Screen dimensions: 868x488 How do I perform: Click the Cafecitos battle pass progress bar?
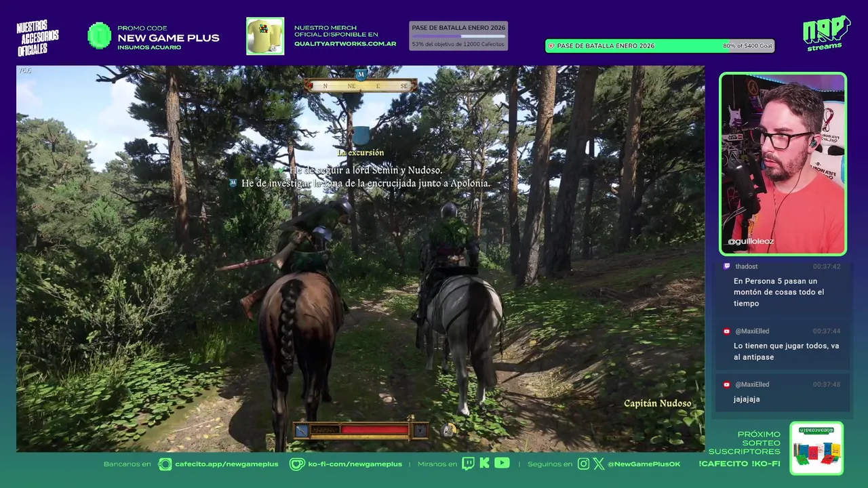[x=458, y=36]
